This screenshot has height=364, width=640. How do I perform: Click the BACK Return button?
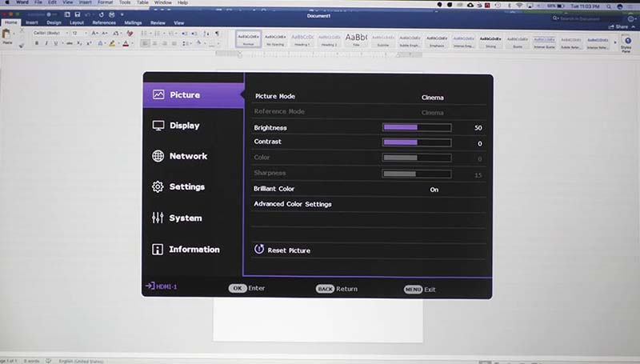[x=336, y=289]
